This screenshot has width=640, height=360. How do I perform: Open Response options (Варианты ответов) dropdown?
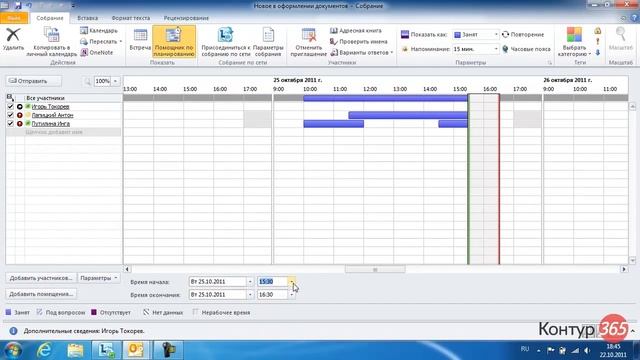pyautogui.click(x=362, y=53)
